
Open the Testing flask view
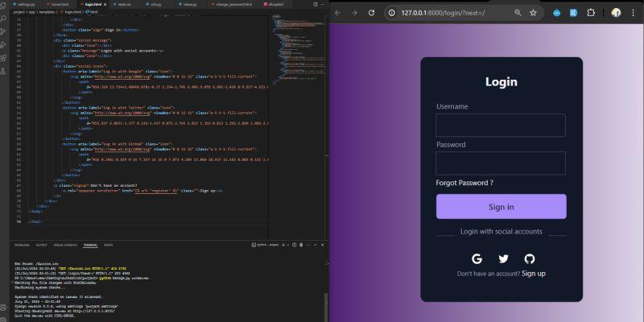[3, 71]
